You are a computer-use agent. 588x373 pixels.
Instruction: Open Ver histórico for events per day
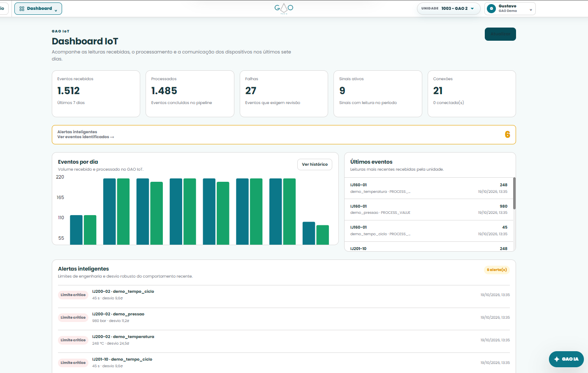point(315,164)
